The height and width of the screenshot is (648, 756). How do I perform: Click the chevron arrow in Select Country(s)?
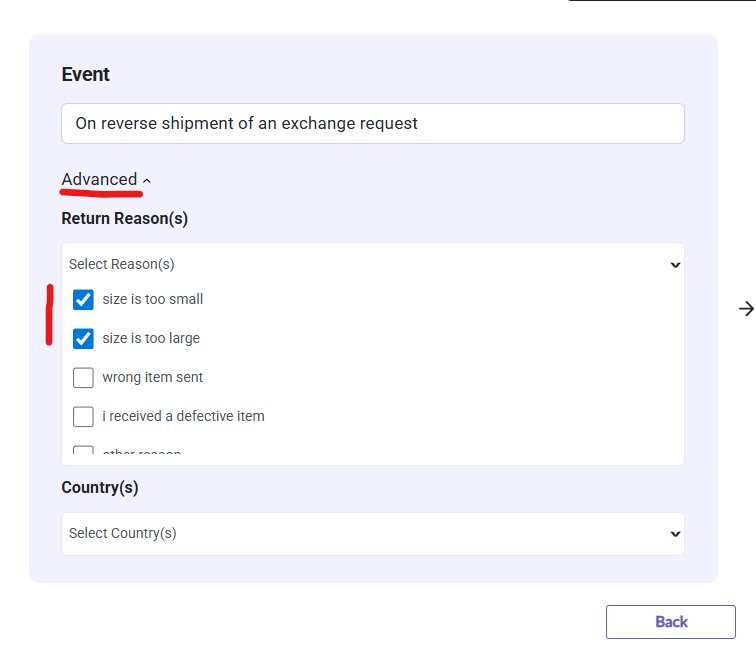675,534
